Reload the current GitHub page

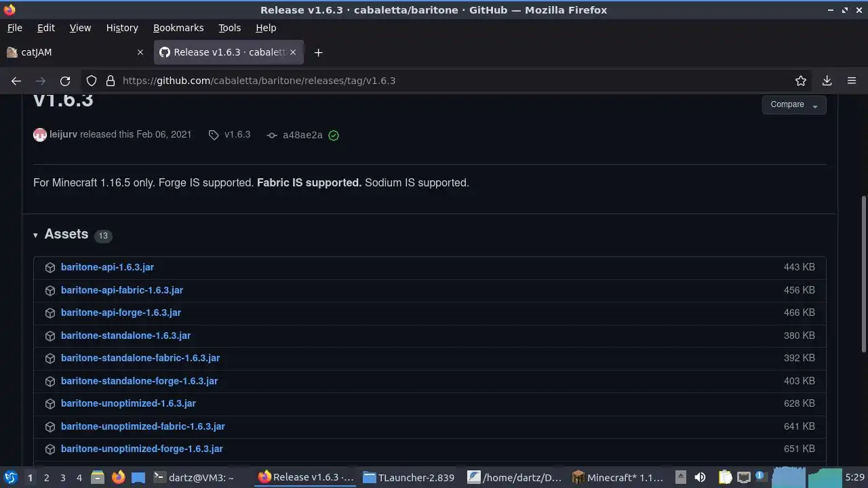point(65,81)
